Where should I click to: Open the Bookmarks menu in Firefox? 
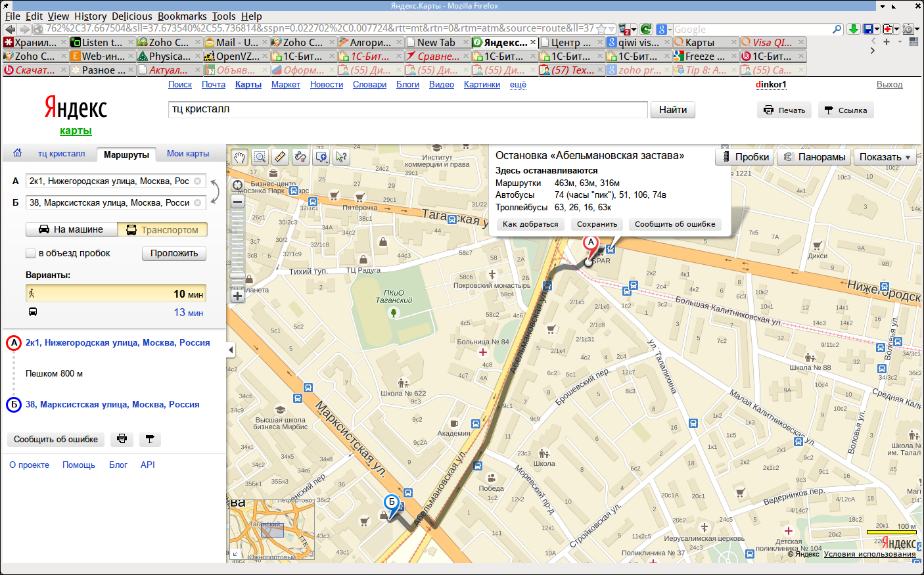(182, 16)
